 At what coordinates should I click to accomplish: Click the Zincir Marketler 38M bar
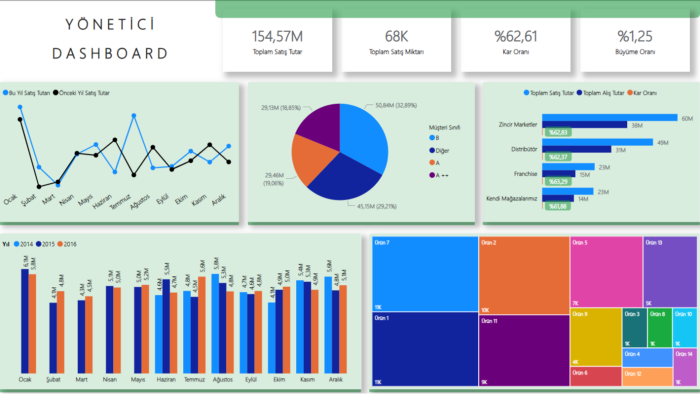585,125
